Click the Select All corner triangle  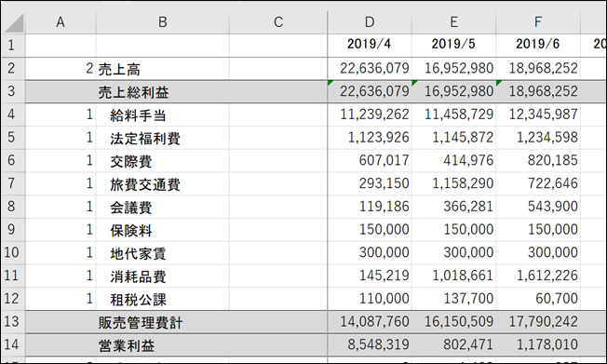point(14,23)
